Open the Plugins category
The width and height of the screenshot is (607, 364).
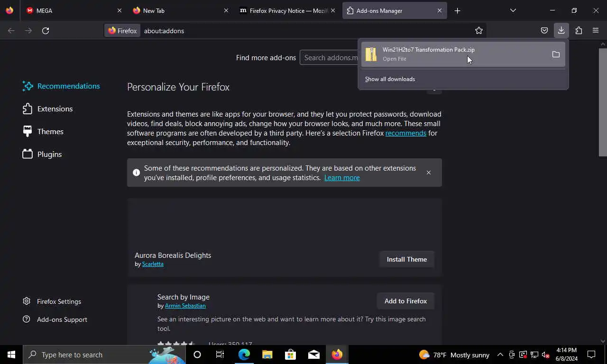tap(42, 154)
